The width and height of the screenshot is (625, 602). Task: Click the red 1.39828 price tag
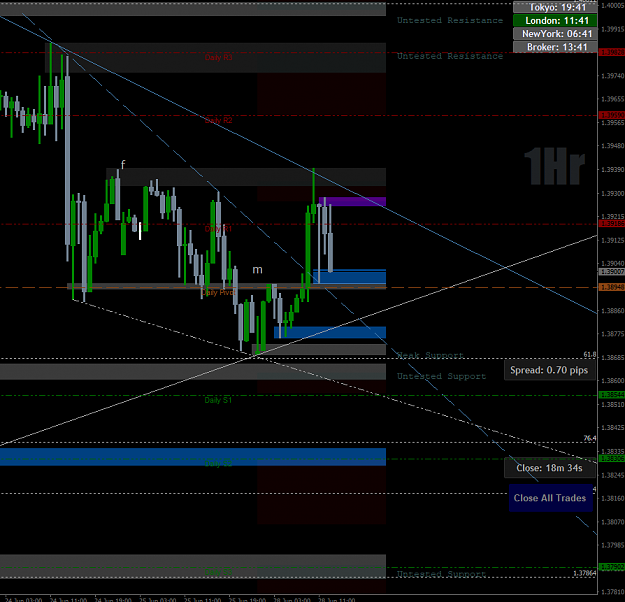pos(612,53)
